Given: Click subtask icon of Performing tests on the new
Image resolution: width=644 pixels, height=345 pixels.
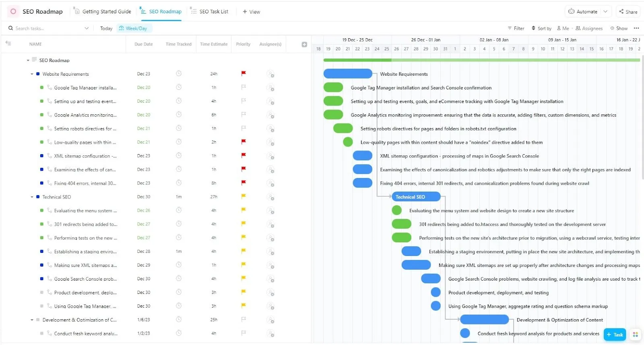Looking at the screenshot, I should point(50,238).
